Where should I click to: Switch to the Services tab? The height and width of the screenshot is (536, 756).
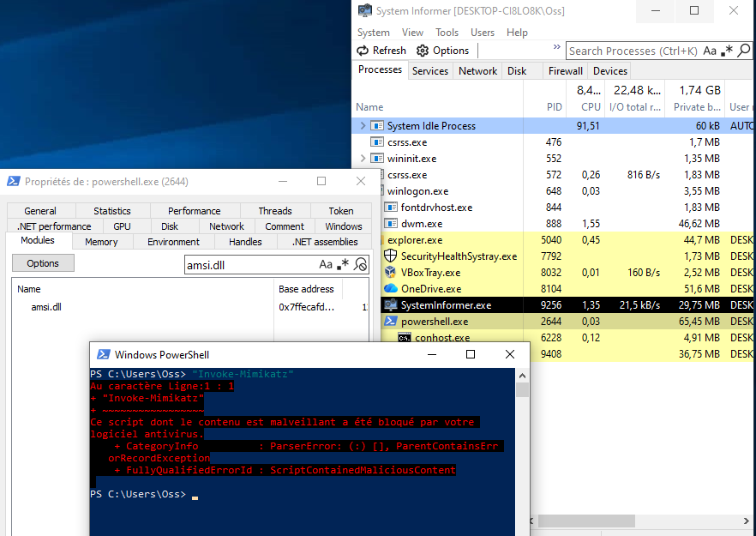pyautogui.click(x=430, y=71)
